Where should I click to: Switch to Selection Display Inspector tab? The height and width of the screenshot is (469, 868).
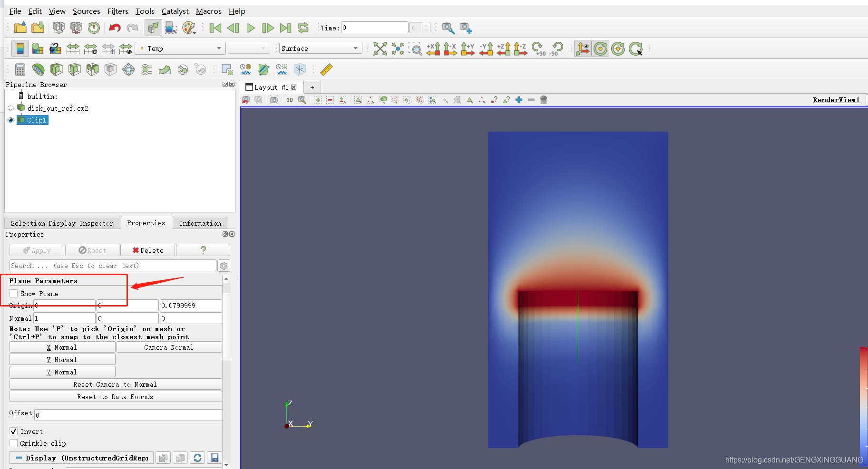pos(62,223)
